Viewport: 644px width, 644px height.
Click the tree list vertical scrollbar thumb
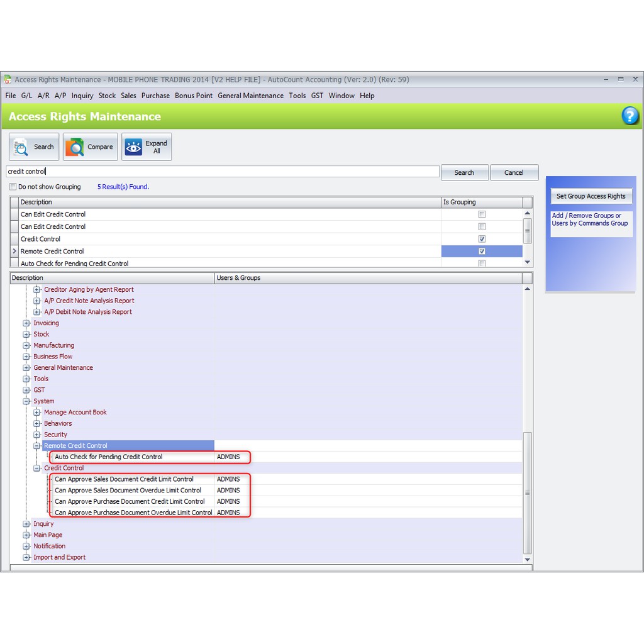click(x=528, y=492)
